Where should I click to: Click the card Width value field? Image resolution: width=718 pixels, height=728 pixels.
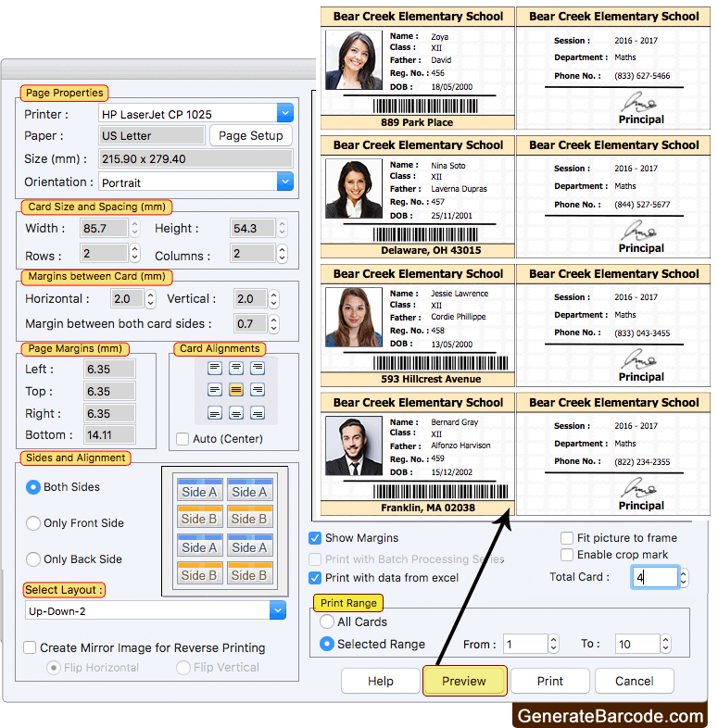pos(104,228)
